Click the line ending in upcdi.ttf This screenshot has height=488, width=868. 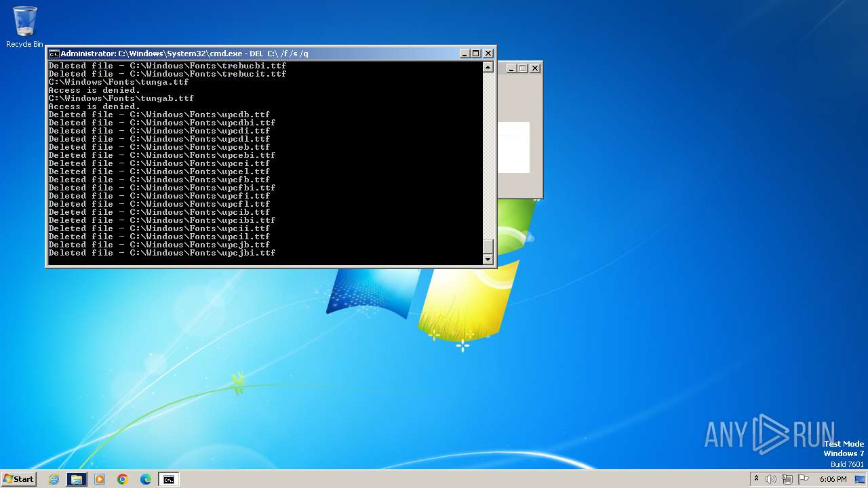pos(159,131)
